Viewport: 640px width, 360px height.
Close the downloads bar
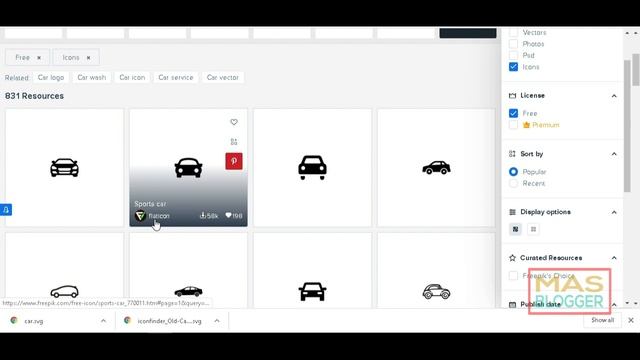pos(631,320)
